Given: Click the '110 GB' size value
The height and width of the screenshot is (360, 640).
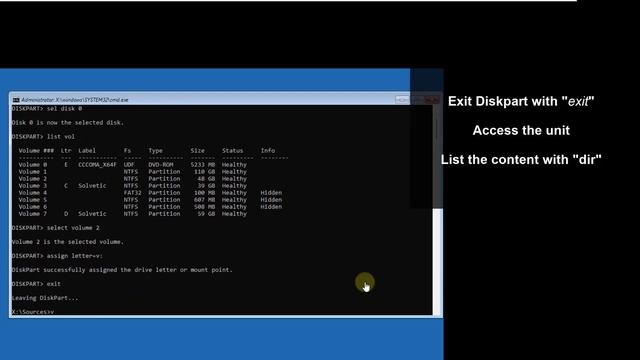Looking at the screenshot, I should (x=204, y=172).
